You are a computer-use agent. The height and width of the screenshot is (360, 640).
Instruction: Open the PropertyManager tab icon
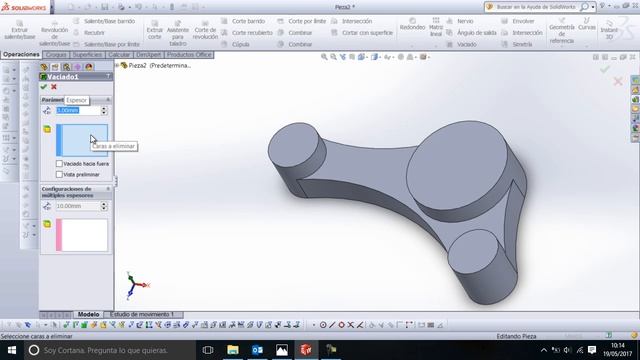[55, 67]
